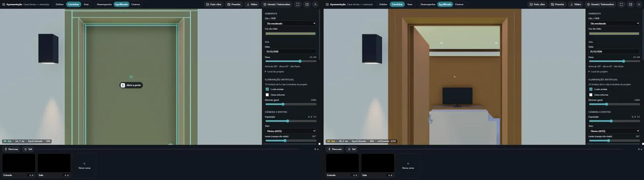Image resolution: width=644 pixels, height=180 pixels.
Task: Toggle Cena noturna checkbox in left window
Action: click(x=267, y=95)
